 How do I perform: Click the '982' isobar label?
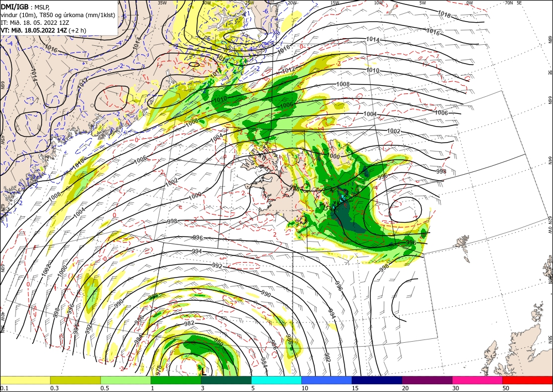point(189,323)
